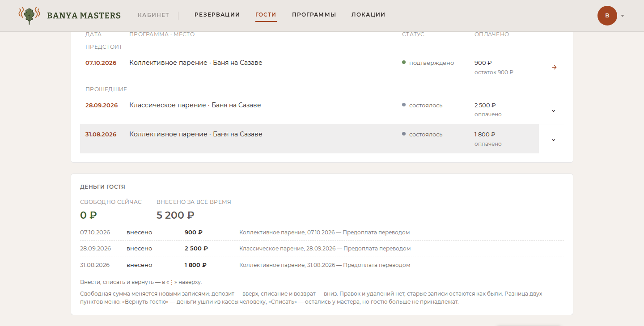
Task: Go to the Резервации section
Action: 217,15
